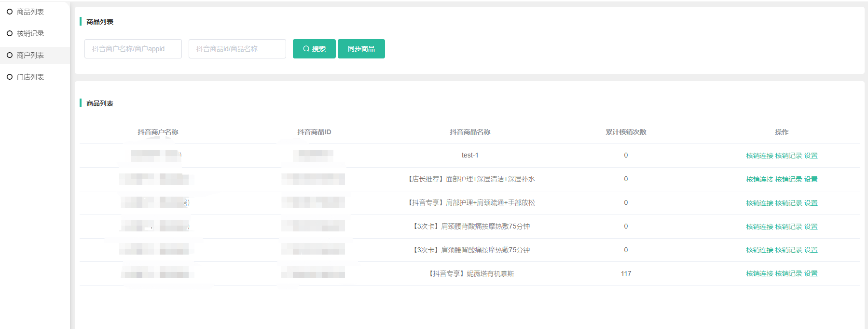868x329 pixels.
Task: Click the 0 count in test-1 row
Action: coord(626,155)
